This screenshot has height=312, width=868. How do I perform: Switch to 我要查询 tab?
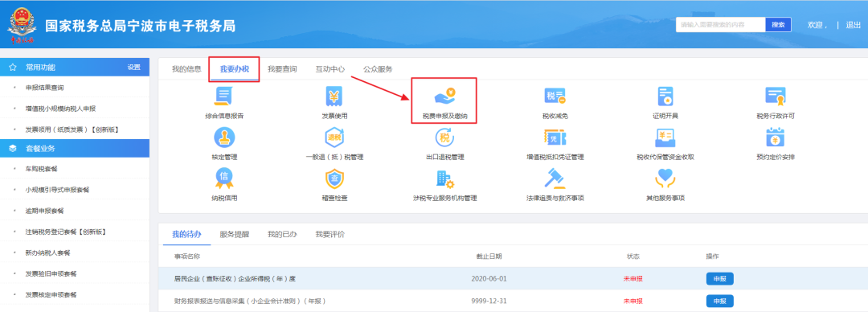(x=282, y=69)
